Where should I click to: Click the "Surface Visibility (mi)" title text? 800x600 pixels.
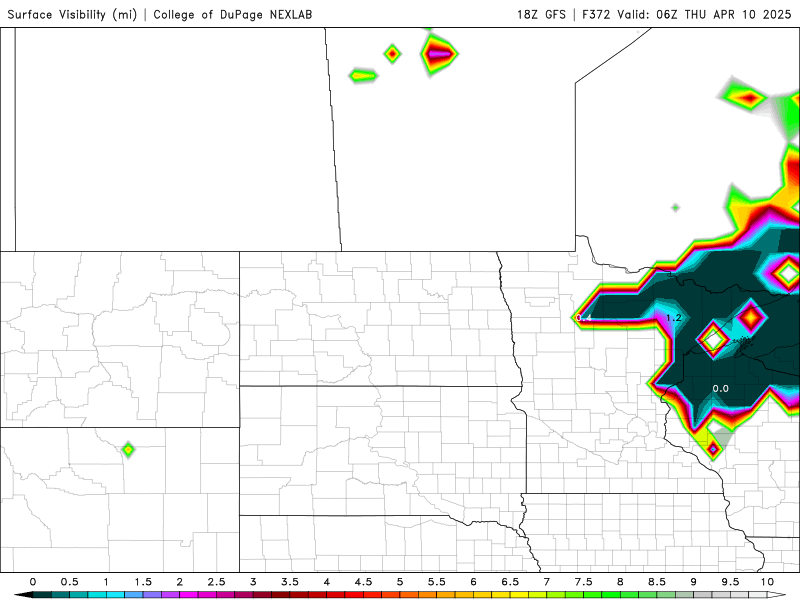72,14
